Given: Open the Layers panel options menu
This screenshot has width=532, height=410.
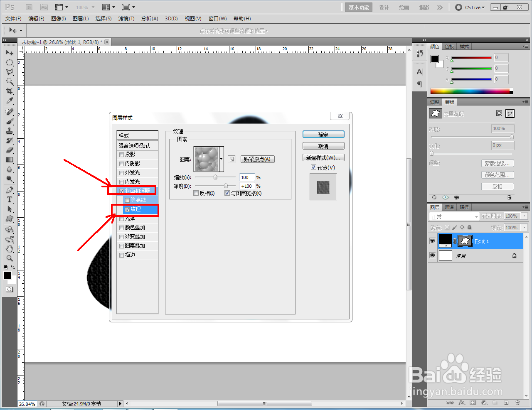Looking at the screenshot, I should [525, 207].
